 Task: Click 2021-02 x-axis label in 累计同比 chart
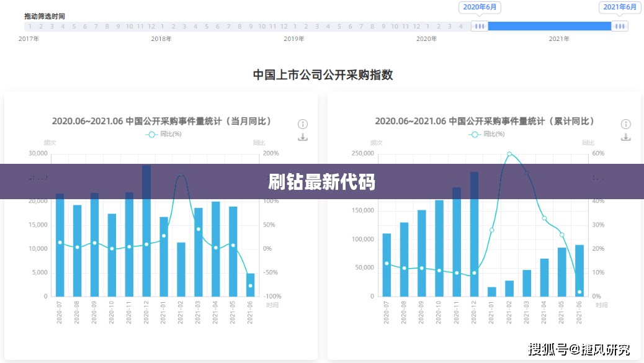click(509, 313)
